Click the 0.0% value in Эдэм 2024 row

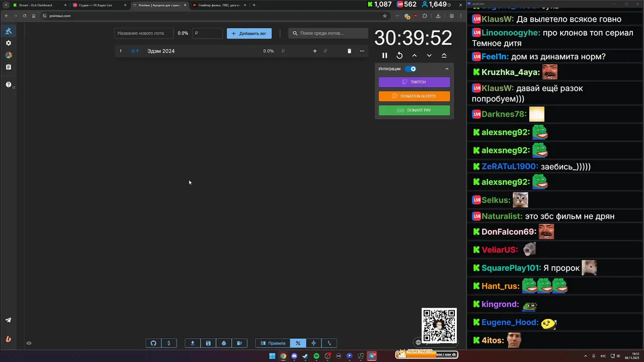click(268, 51)
